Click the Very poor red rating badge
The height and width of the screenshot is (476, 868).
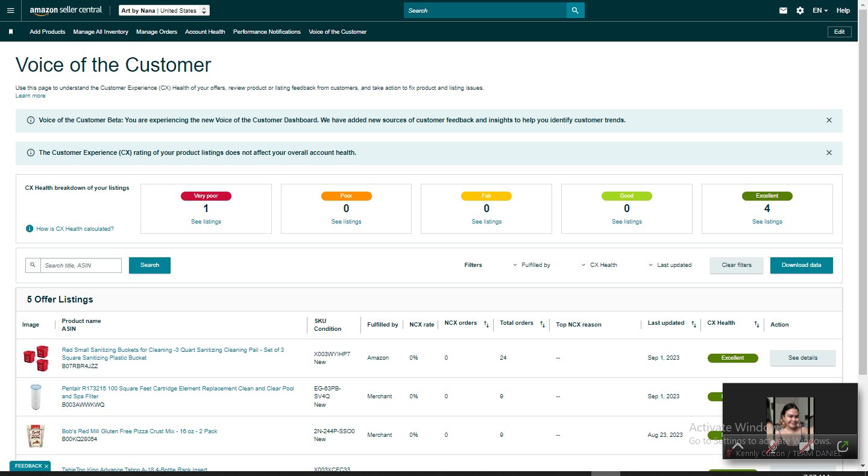click(x=206, y=196)
